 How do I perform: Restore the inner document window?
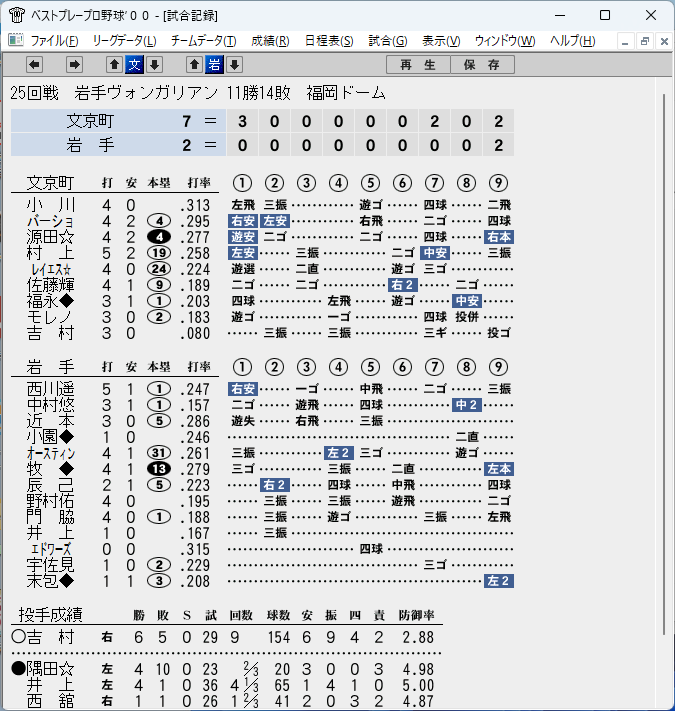click(x=645, y=42)
